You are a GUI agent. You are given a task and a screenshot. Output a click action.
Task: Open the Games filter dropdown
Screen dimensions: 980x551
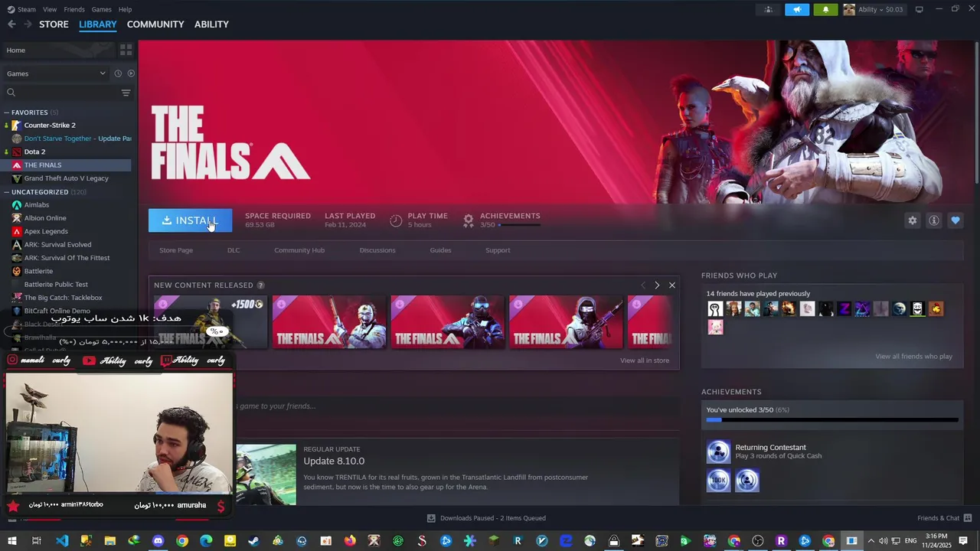pos(56,73)
